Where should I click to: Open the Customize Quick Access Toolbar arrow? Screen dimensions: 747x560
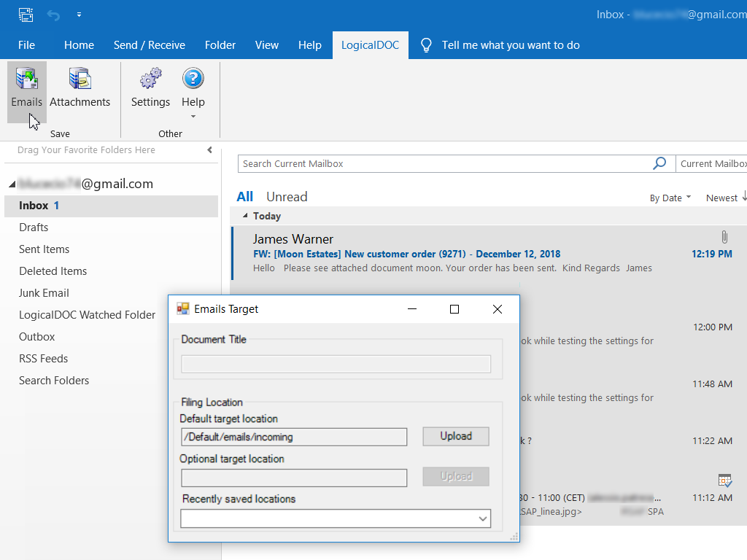coord(79,15)
